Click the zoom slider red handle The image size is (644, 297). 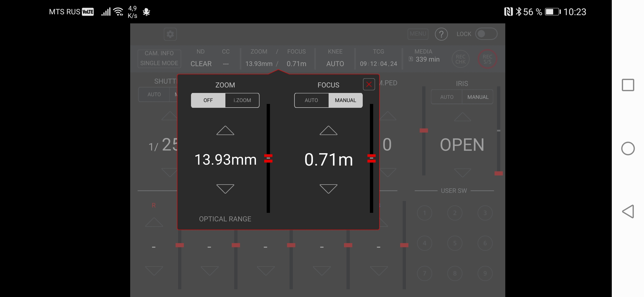coord(268,158)
